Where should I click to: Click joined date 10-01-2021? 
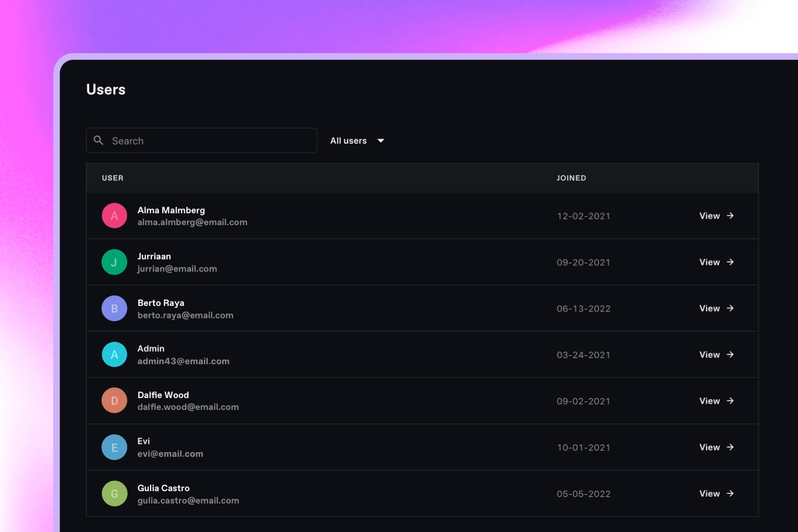[x=583, y=447]
